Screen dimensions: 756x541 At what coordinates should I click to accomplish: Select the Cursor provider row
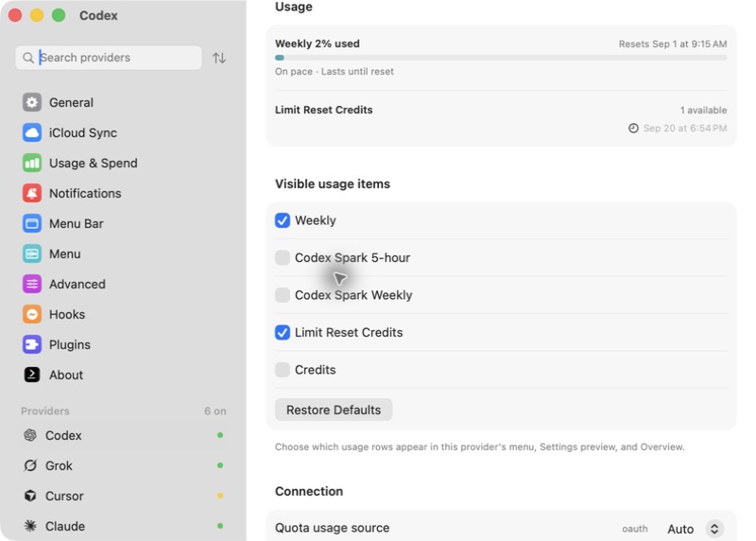[x=123, y=496]
